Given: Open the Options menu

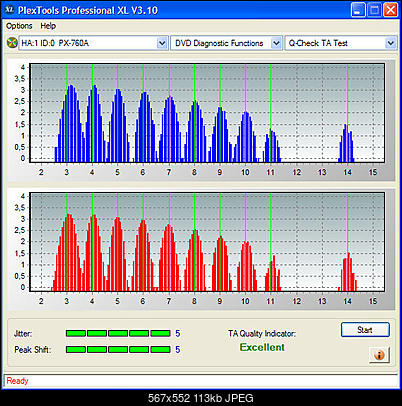Looking at the screenshot, I should tap(19, 26).
